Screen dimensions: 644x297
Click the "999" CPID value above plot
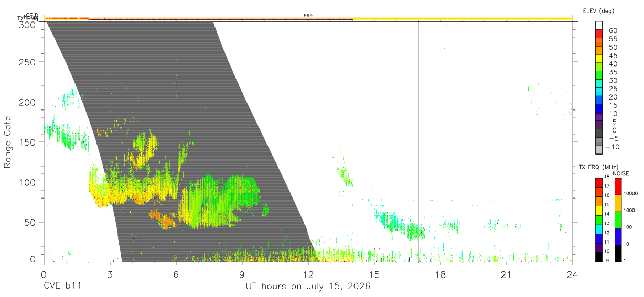coord(308,16)
